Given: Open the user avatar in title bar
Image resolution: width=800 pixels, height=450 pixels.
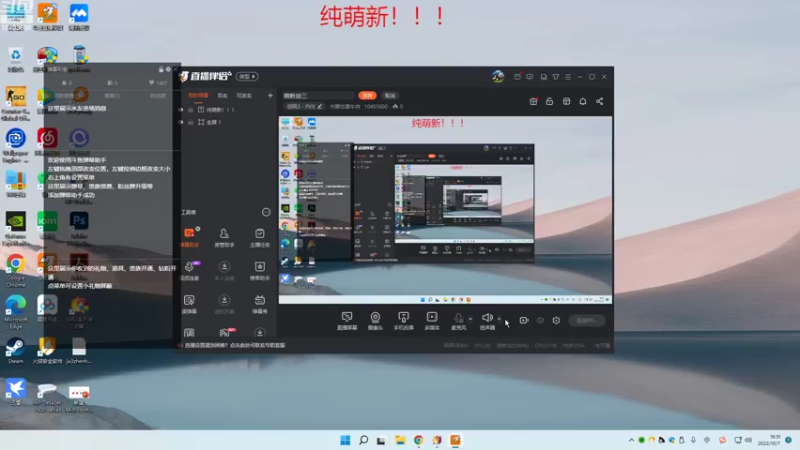Looking at the screenshot, I should (498, 77).
